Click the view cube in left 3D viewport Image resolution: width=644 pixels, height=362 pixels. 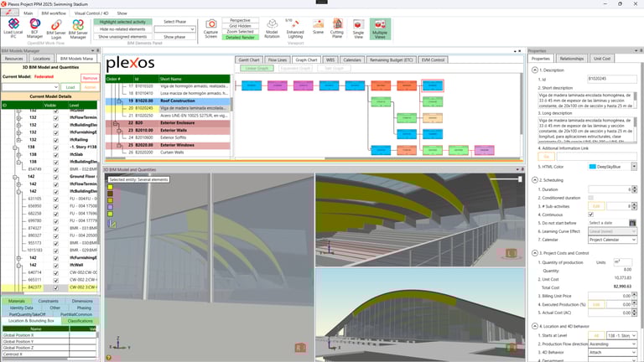click(300, 348)
